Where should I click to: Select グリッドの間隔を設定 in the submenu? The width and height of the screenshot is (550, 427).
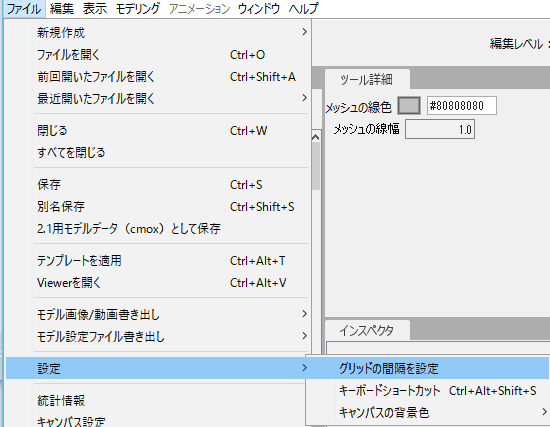(x=428, y=368)
